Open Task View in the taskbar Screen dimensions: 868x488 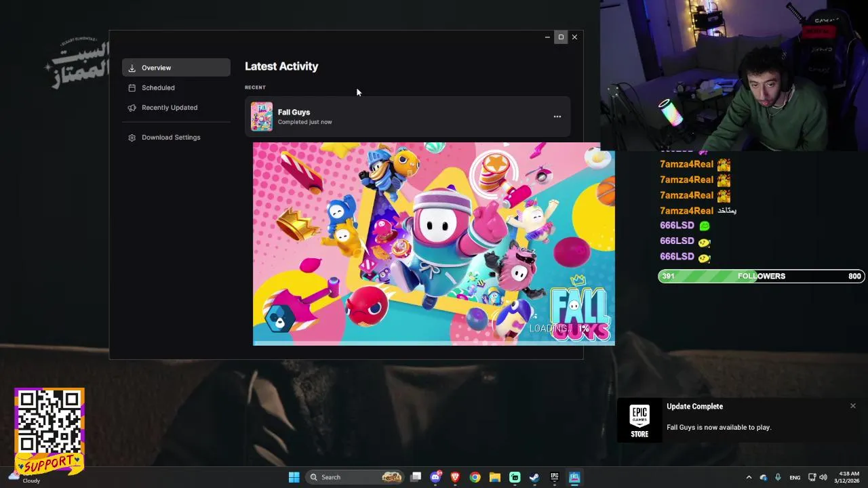[x=416, y=477]
